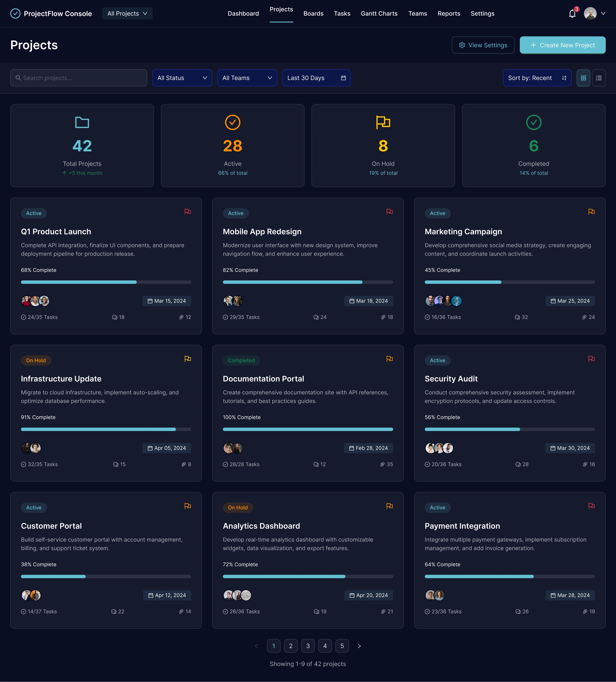Screen dimensions: 616x682
Task: Go to the Gantt Charts tab
Action: 379,13
